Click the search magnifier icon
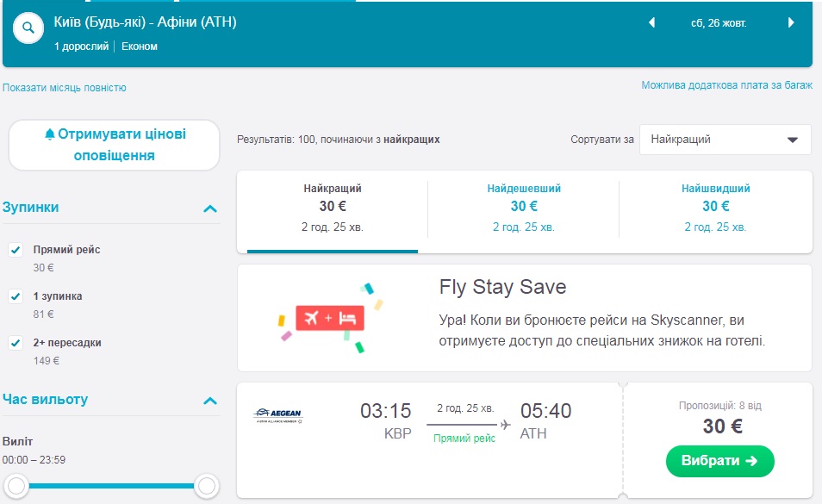This screenshot has height=504, width=822. coord(28,28)
